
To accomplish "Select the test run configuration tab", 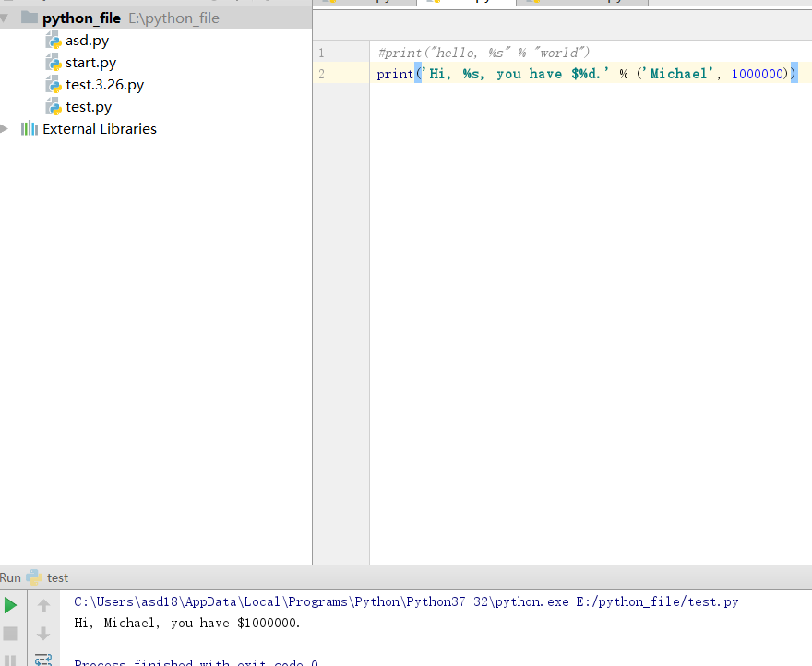I will [47, 577].
